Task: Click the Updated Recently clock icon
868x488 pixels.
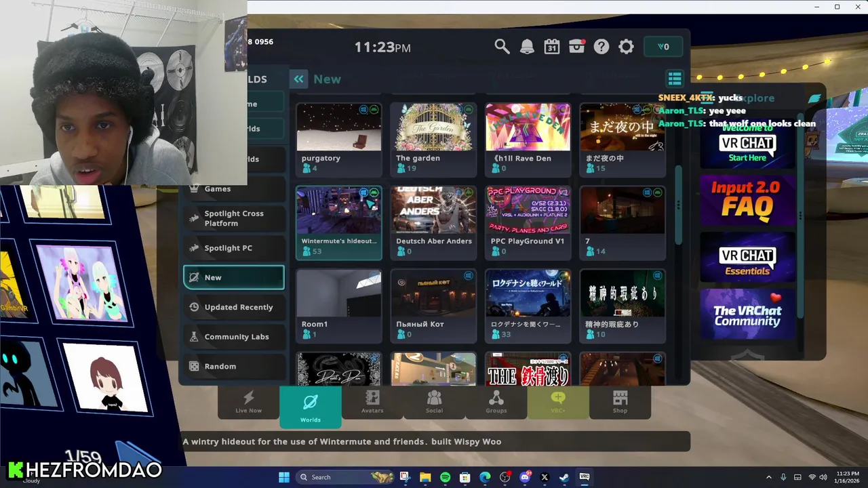Action: pyautogui.click(x=194, y=307)
